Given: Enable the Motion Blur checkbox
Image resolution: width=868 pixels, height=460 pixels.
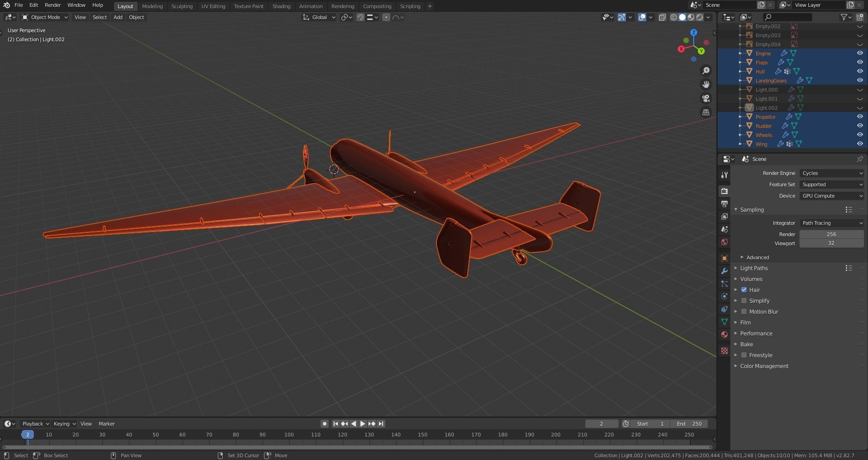Looking at the screenshot, I should point(744,311).
